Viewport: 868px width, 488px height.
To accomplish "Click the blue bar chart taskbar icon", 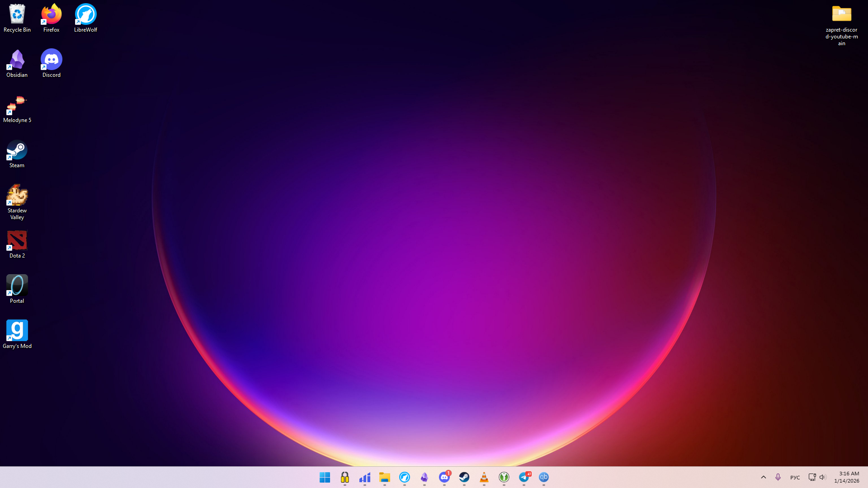I will (364, 477).
